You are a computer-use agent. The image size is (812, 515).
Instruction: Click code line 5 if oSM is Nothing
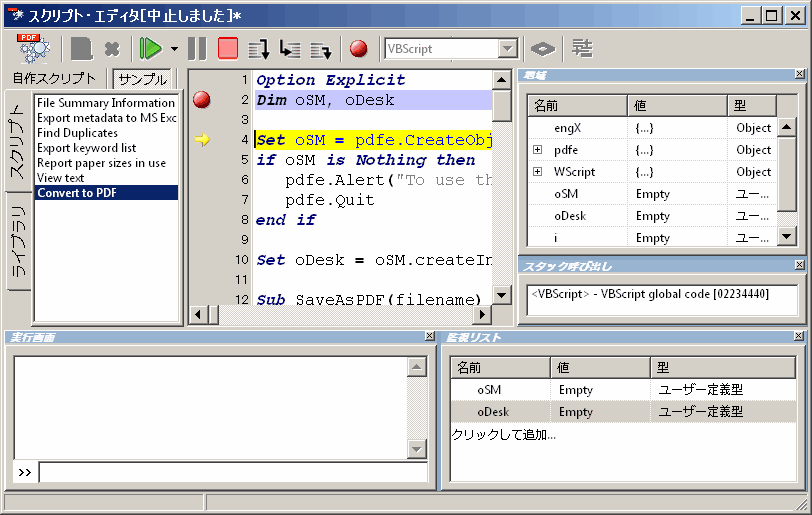click(x=366, y=160)
